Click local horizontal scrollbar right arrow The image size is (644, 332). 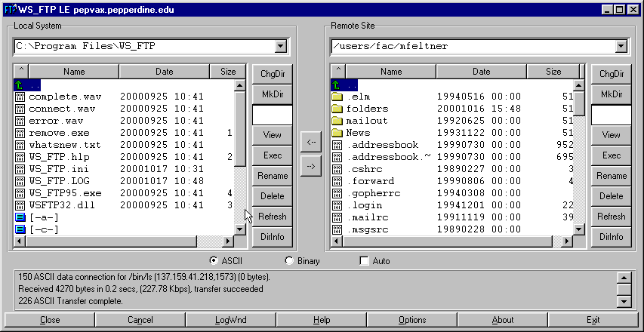point(228,241)
